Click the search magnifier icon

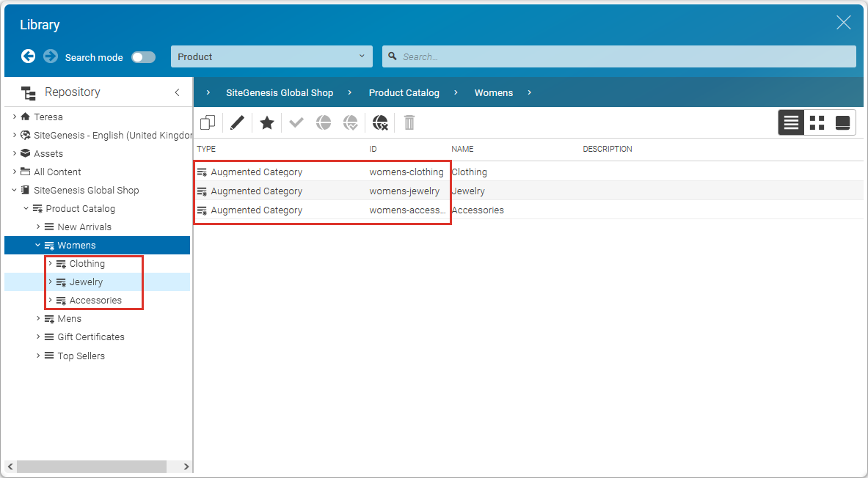click(x=392, y=56)
